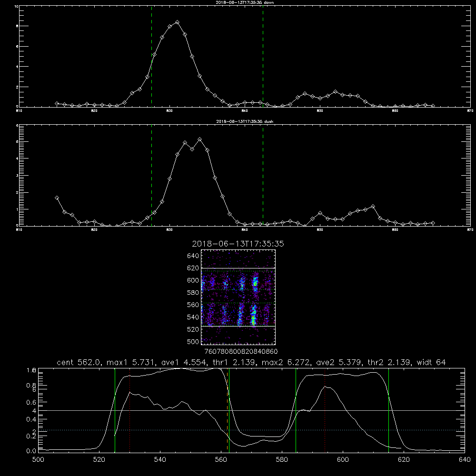Click 'cent 562.0' in the stats header
The width and height of the screenshot is (476, 476).
click(79, 362)
